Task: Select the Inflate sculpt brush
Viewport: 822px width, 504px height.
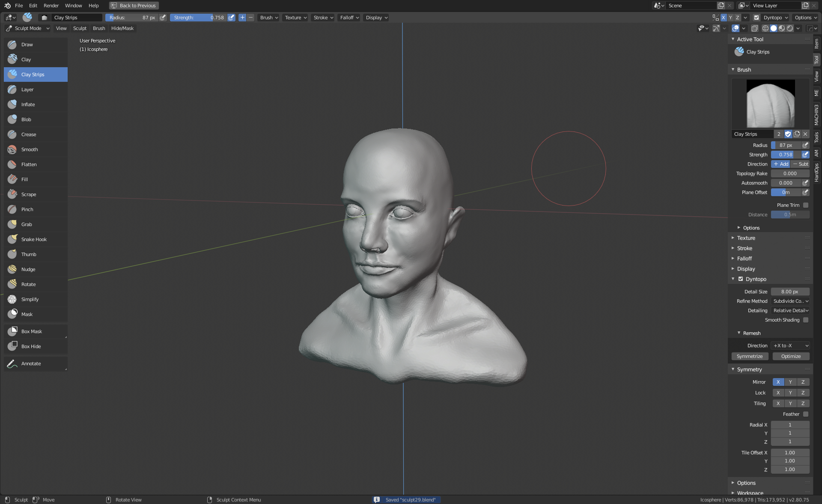Action: click(28, 104)
